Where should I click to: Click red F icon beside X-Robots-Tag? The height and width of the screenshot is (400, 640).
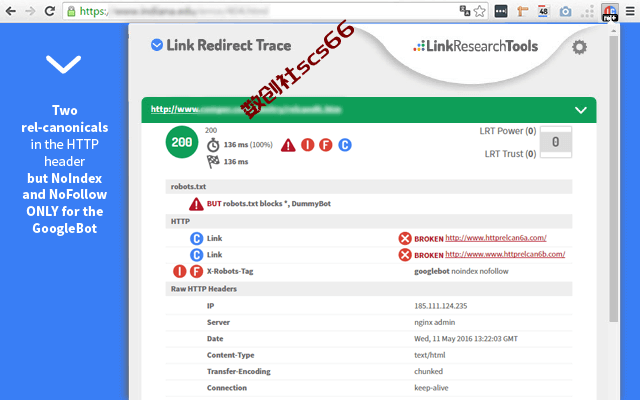(x=196, y=271)
